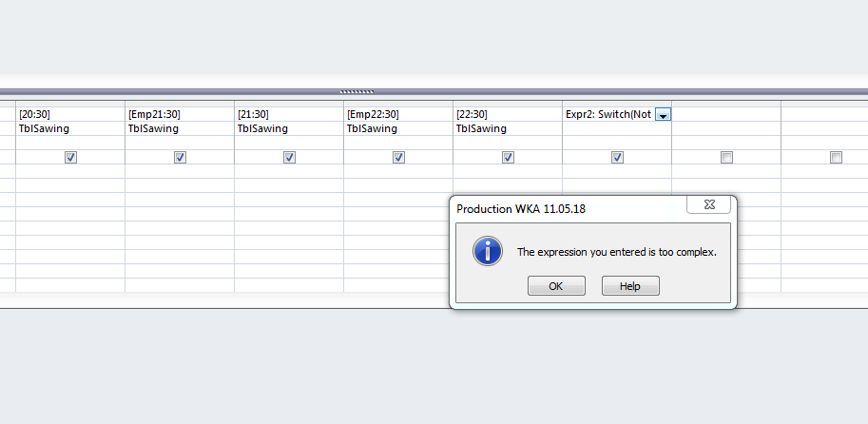Click the Help button in dialog
The height and width of the screenshot is (424, 868).
[x=630, y=286]
